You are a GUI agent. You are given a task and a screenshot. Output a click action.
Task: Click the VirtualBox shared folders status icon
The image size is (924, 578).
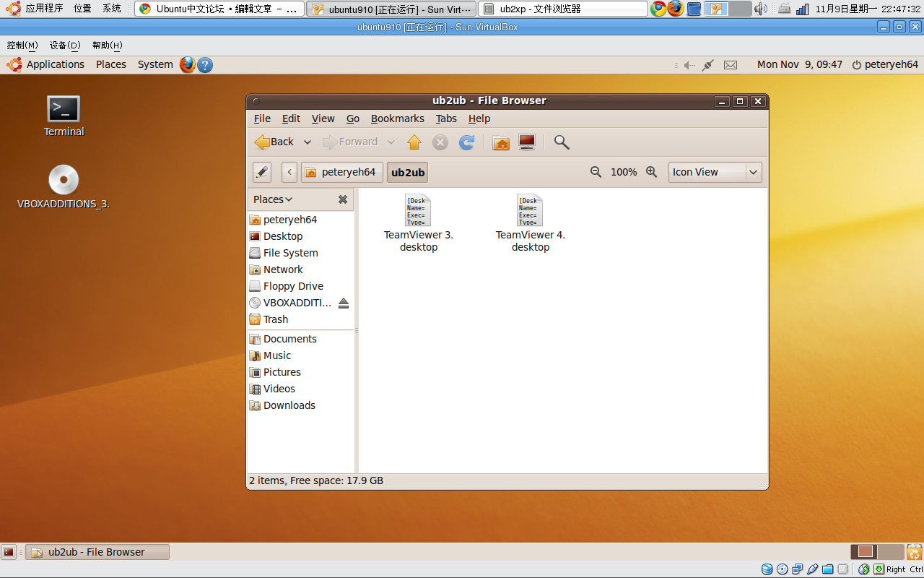coord(828,569)
